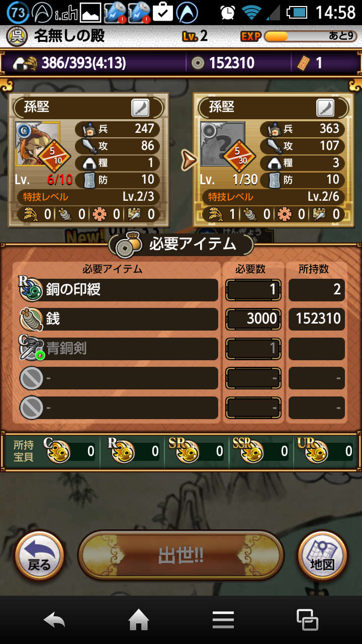Tap the C rank treasure slot
Screen dimensions: 362x644
coord(69,451)
